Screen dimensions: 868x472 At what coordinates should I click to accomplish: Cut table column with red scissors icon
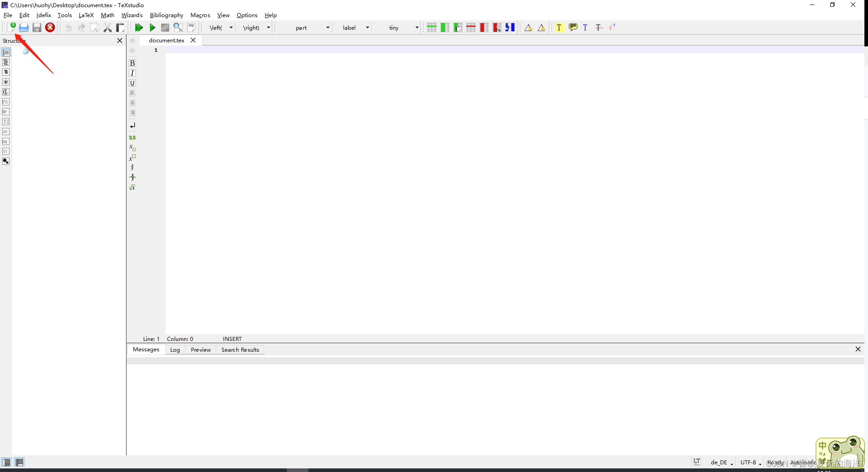pos(497,27)
